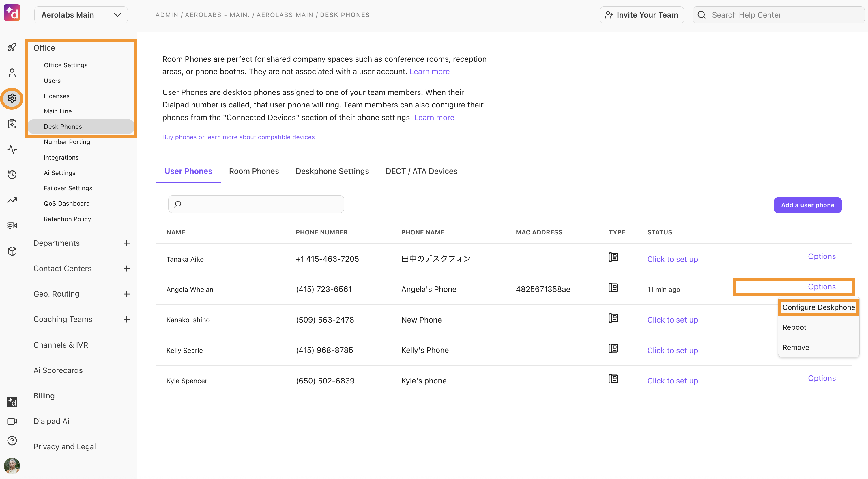Click to set up Kanako Ishino's phone
This screenshot has height=479, width=868.
[673, 320]
